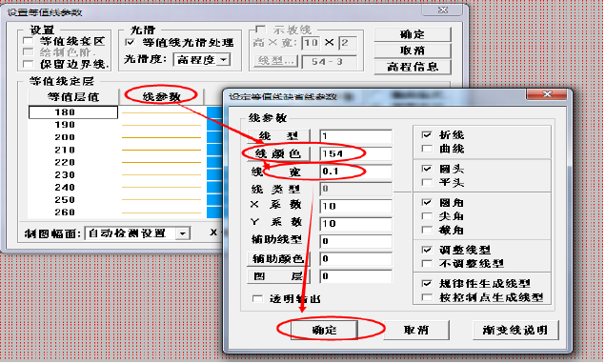
Task: Toggle the 圆头 checkbox
Action: [x=427, y=169]
